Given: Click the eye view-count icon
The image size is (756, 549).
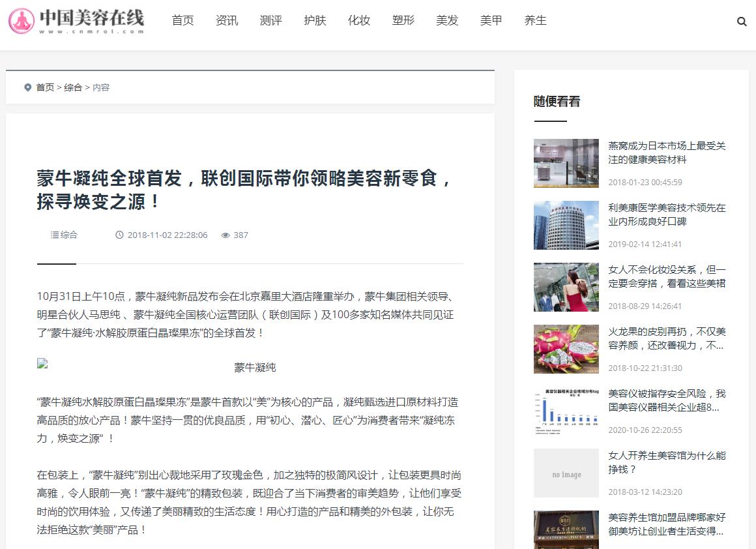Looking at the screenshot, I should coord(225,235).
